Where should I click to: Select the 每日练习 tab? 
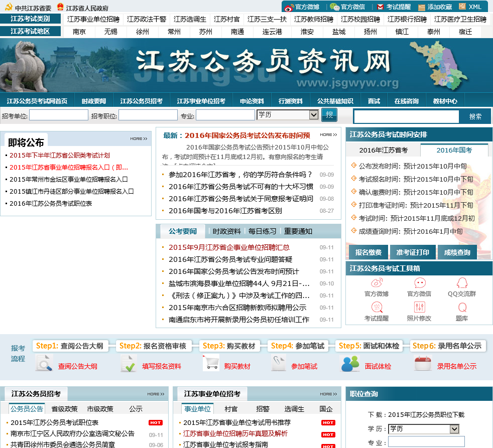point(262,232)
